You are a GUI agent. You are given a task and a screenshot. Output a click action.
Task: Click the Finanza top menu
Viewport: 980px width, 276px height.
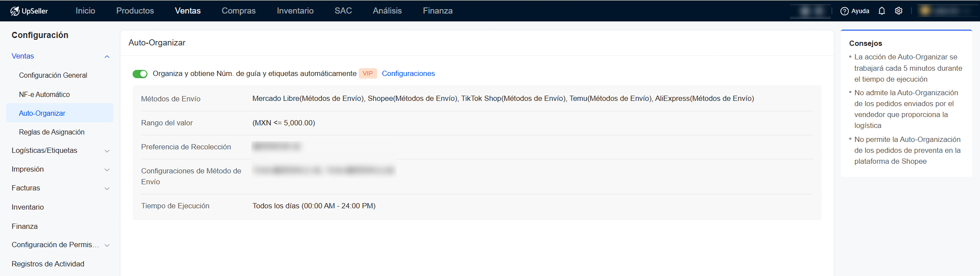point(437,11)
